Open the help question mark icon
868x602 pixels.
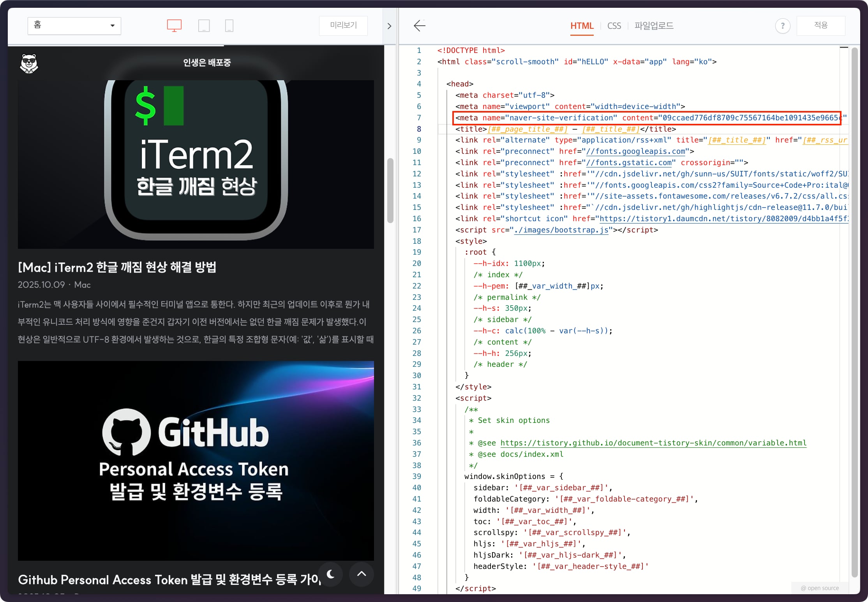783,26
